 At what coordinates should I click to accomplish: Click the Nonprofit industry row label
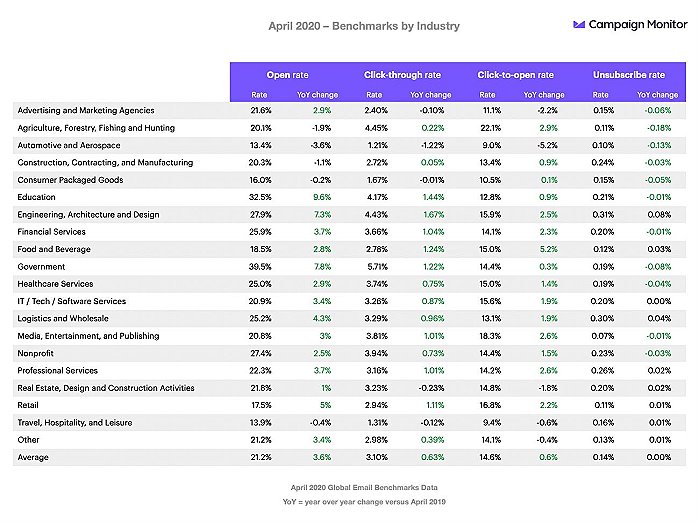pyautogui.click(x=36, y=354)
